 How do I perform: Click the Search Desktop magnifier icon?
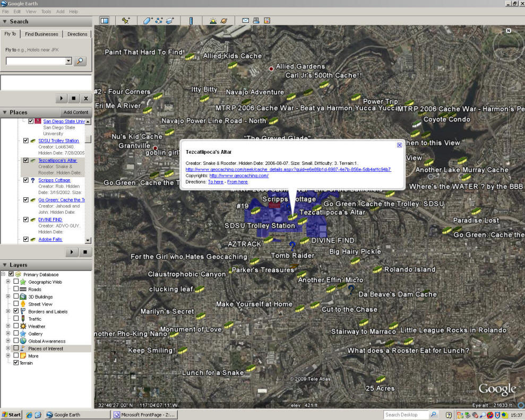pos(433,415)
